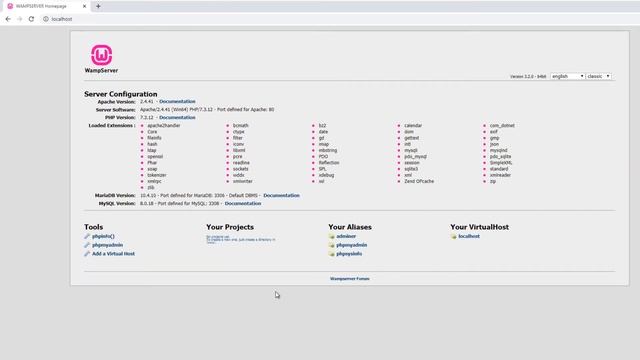Image resolution: width=640 pixels, height=360 pixels.
Task: Open the phpsysinfo alias link
Action: [x=349, y=253]
